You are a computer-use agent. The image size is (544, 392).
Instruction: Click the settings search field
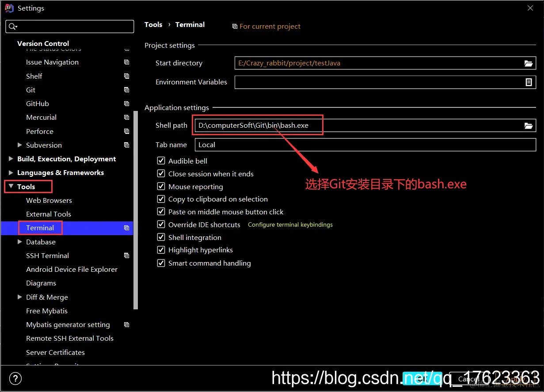tap(69, 27)
